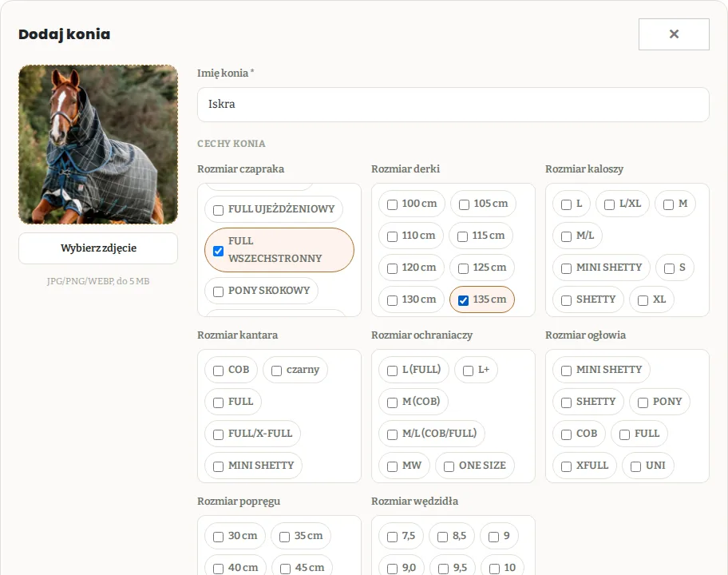The image size is (728, 575).
Task: Tick the UNI bridle size
Action: [x=636, y=466]
